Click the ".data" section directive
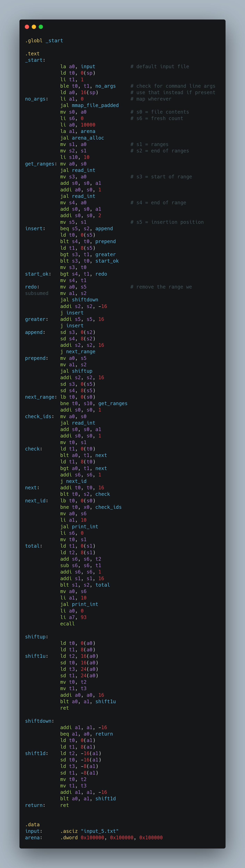 click(32, 824)
